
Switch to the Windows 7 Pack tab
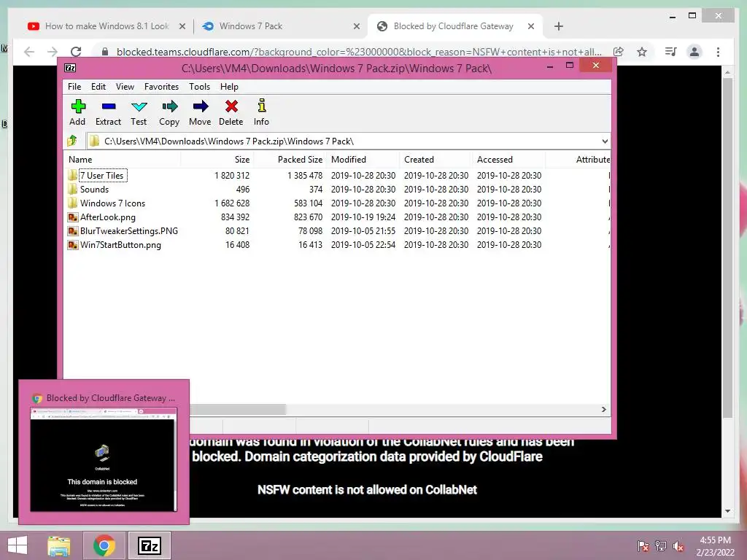tap(281, 26)
